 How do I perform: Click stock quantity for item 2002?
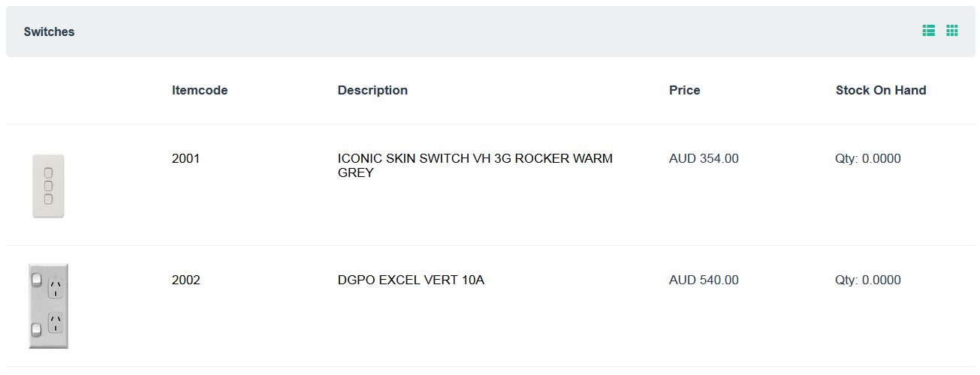point(867,280)
